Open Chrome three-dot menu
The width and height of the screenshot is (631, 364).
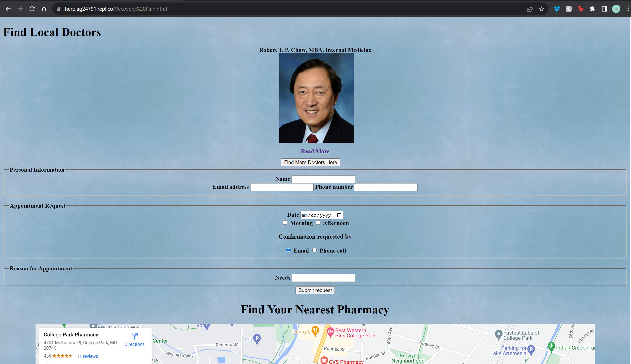[628, 9]
